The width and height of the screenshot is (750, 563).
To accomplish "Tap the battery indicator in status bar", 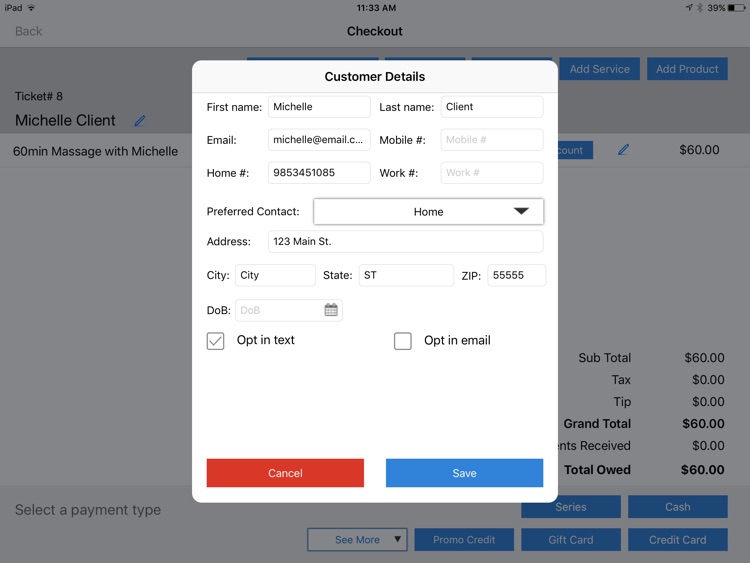I will click(x=736, y=8).
